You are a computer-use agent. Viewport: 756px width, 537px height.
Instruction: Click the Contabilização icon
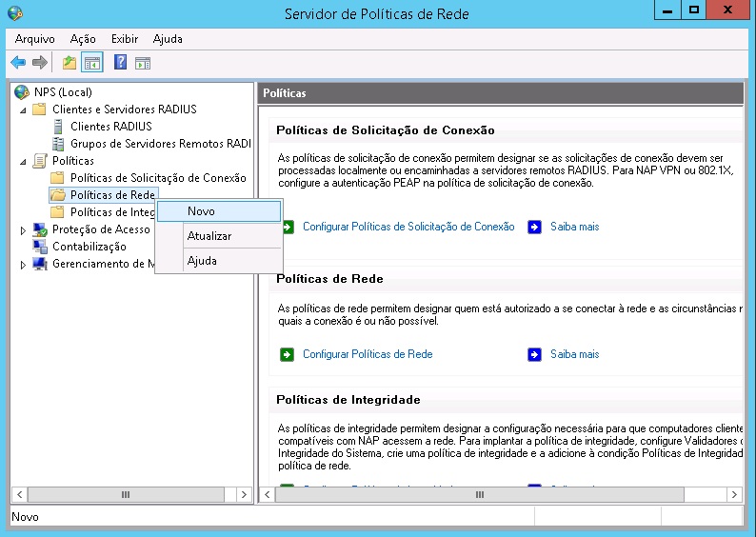(40, 247)
